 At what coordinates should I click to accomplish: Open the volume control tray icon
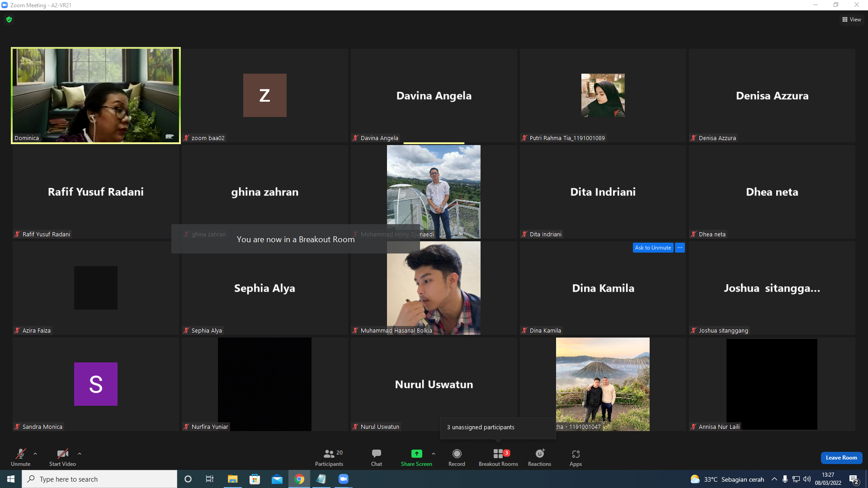pyautogui.click(x=807, y=479)
